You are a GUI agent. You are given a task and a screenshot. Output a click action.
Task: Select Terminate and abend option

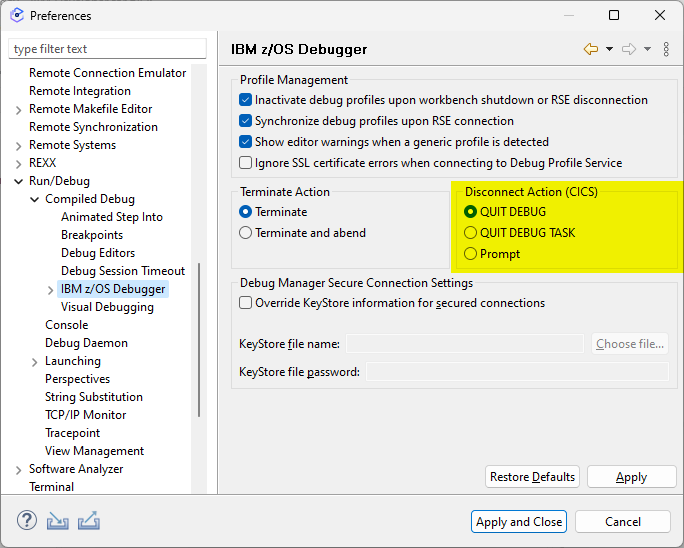pyautogui.click(x=246, y=233)
